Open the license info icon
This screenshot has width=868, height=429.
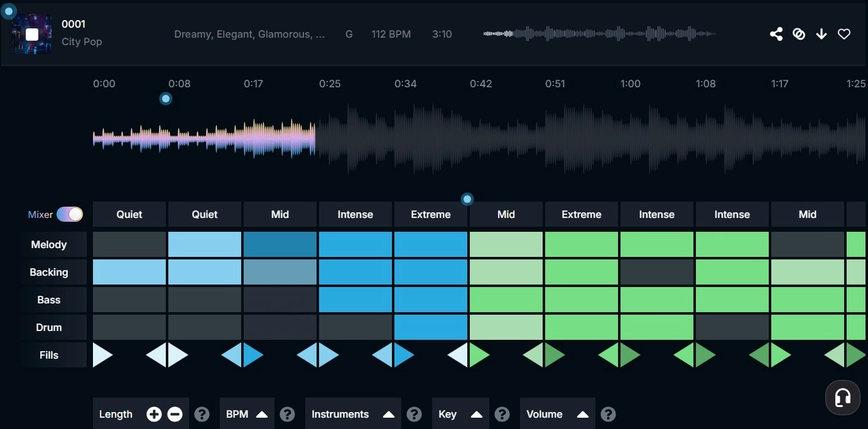tap(799, 34)
